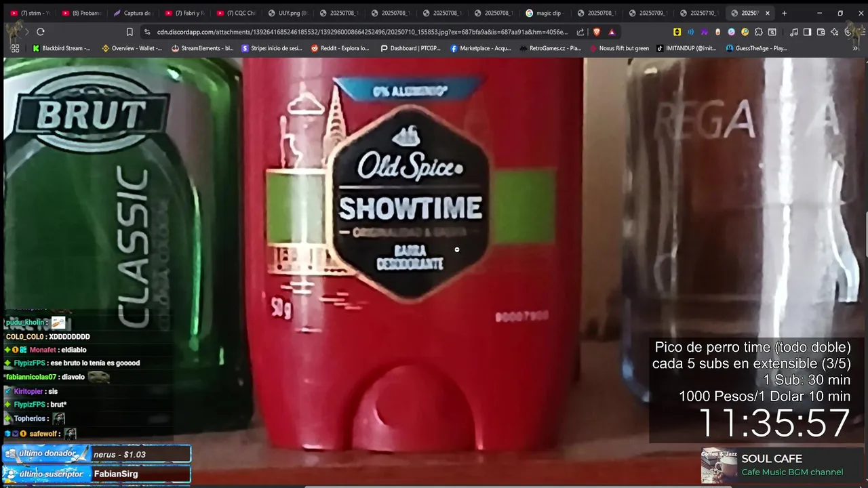Open the "Stripe: inicio de sesi..." bookmark

(x=272, y=48)
